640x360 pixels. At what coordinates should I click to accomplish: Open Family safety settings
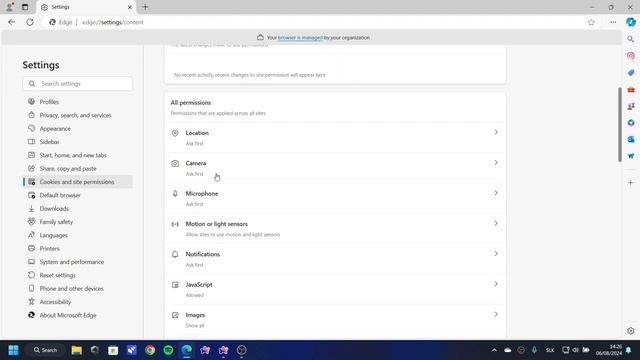[78, 222]
